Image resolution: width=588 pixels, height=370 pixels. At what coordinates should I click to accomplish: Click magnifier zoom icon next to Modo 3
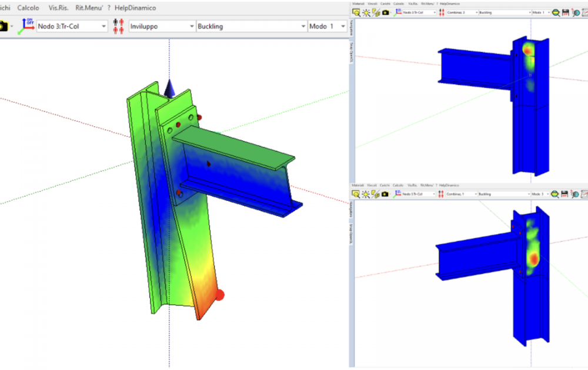point(556,194)
